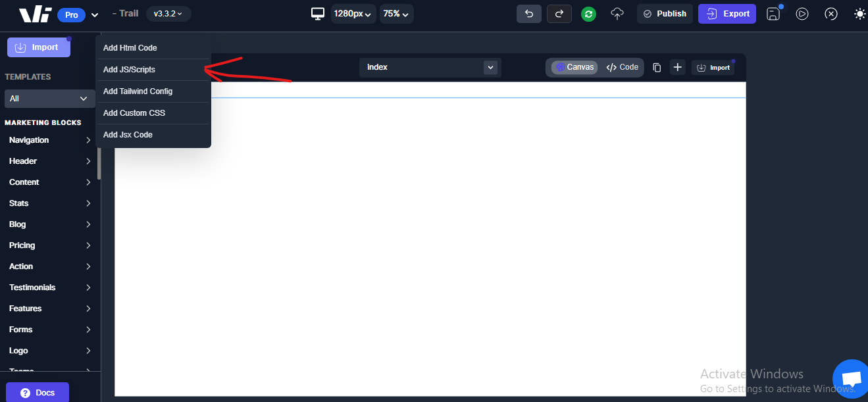
Task: Expand the Forms blocks category
Action: pyautogui.click(x=50, y=330)
